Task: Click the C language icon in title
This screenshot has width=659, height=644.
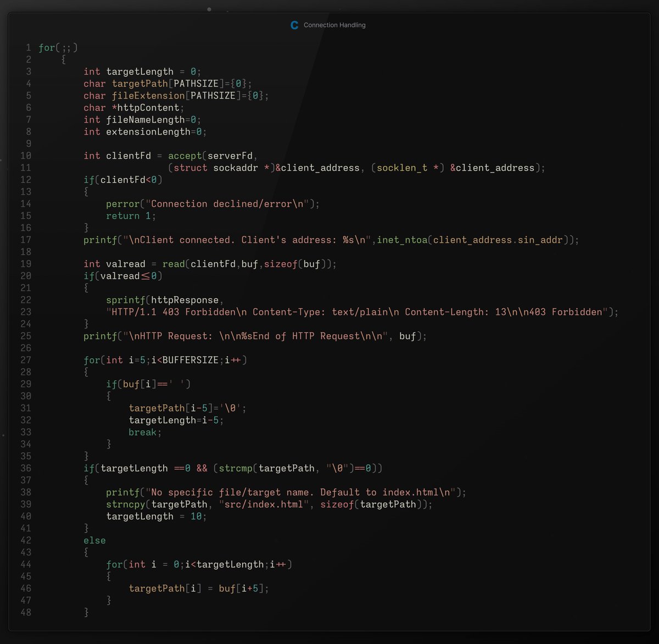Action: point(294,25)
